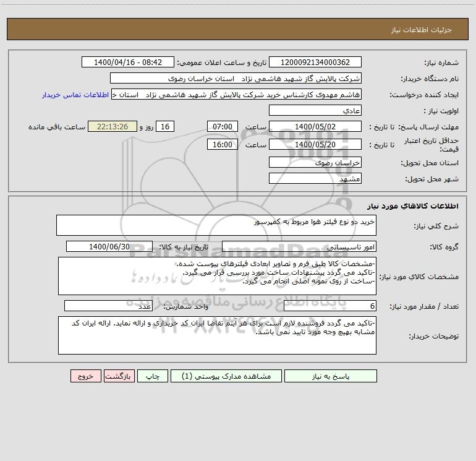Click the مشخصات کالای مورد نیاز label
476x461 pixels.
pos(419,277)
